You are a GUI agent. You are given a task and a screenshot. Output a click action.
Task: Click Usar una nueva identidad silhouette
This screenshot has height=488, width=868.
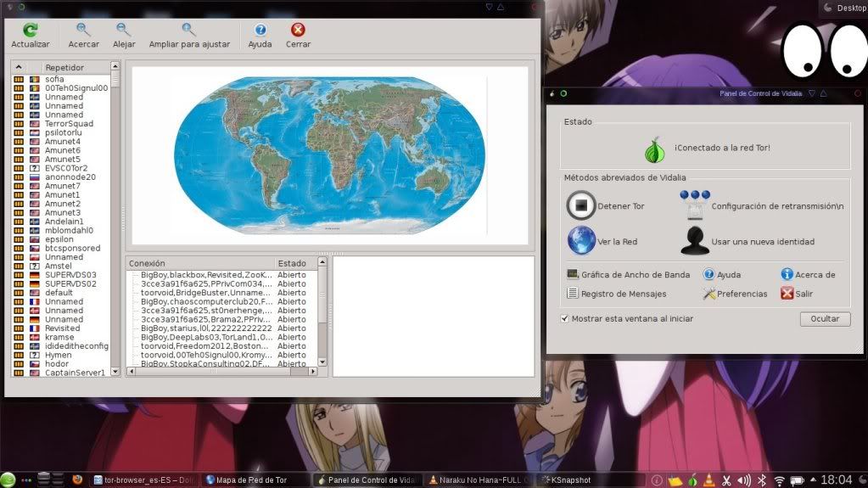tap(695, 240)
